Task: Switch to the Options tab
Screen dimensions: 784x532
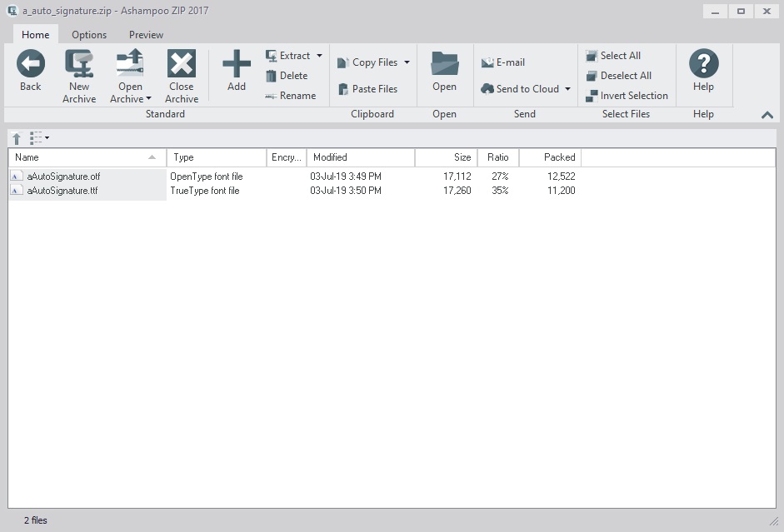Action: click(88, 35)
